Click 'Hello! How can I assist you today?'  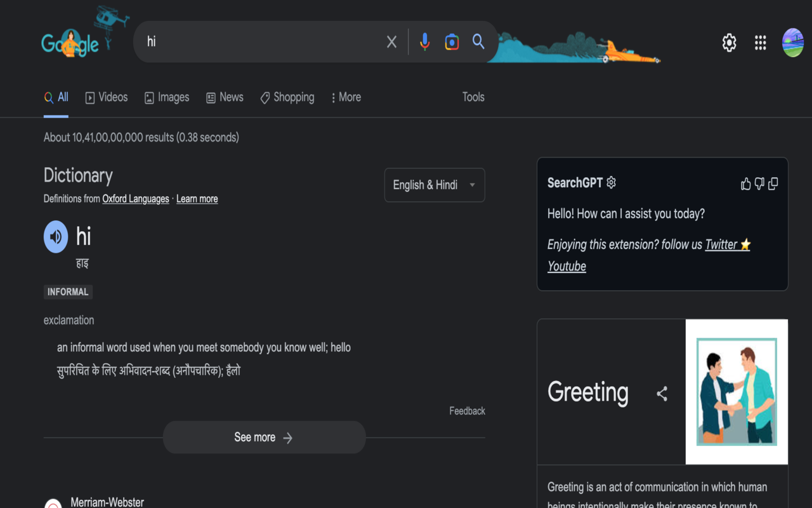point(626,214)
